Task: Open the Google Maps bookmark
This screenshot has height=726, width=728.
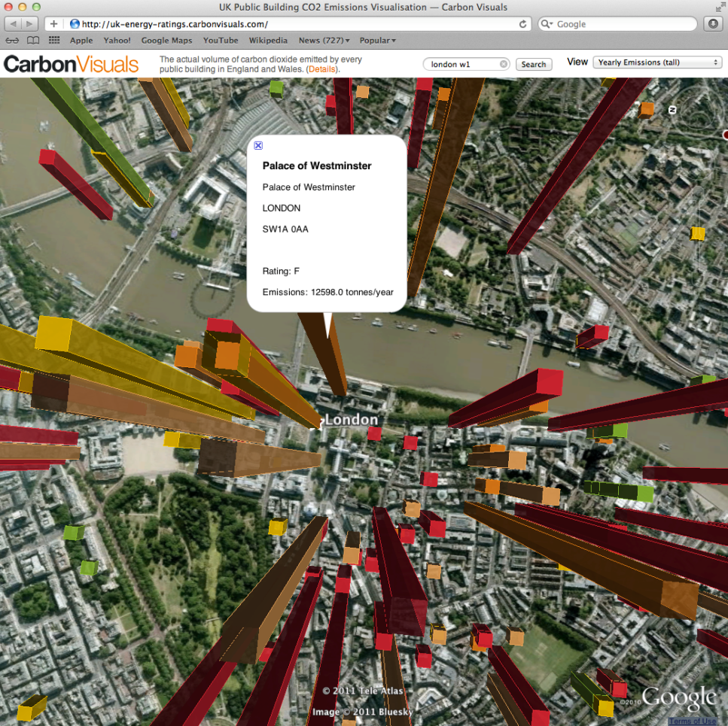Action: click(x=166, y=41)
